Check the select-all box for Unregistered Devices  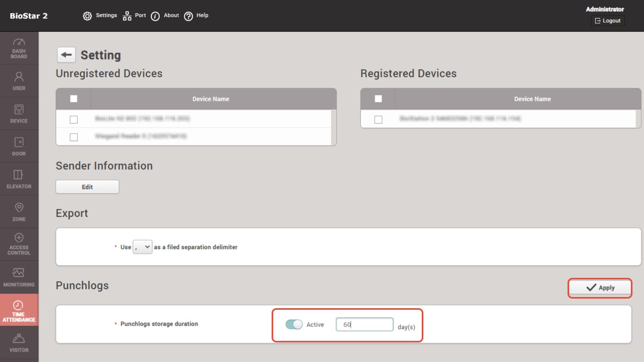74,99
